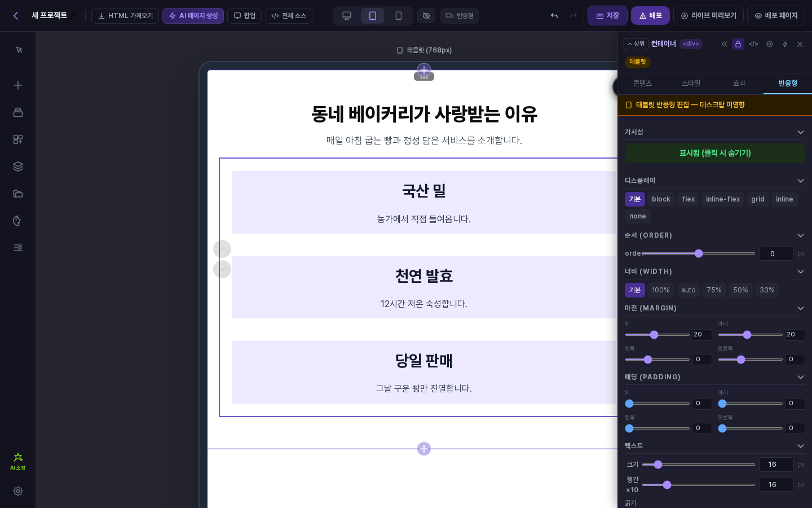Image resolution: width=812 pixels, height=508 pixels.
Task: Switch to the 스타일 tab
Action: pyautogui.click(x=691, y=84)
